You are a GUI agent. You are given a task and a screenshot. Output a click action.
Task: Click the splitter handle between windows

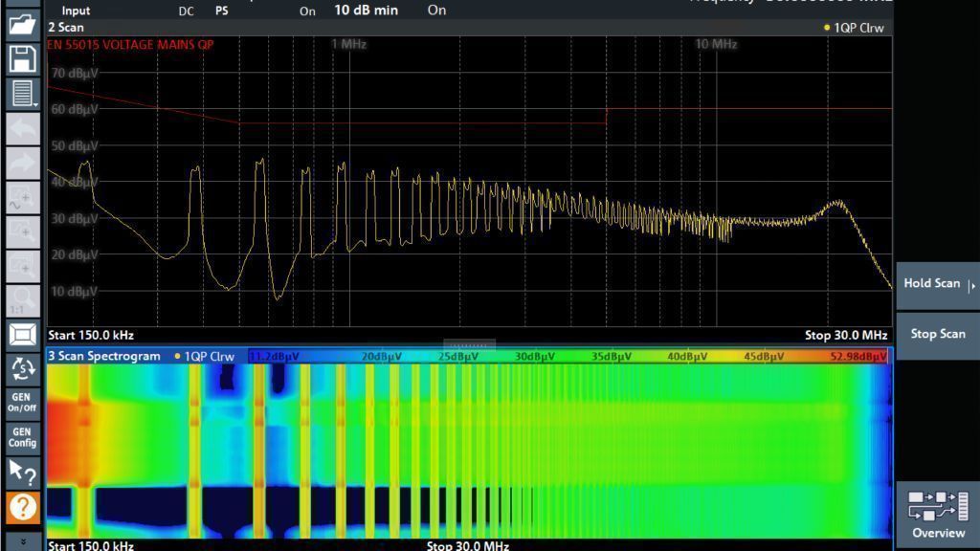tap(469, 344)
